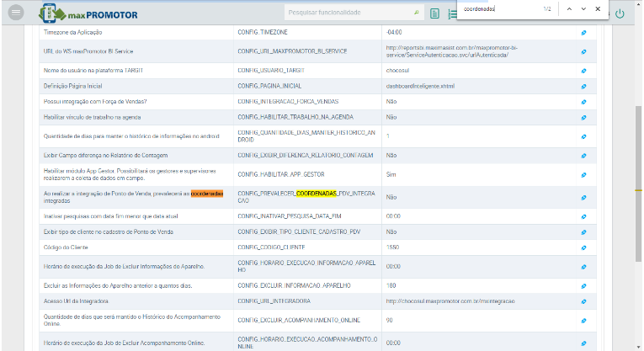The height and width of the screenshot is (351, 644).
Task: Edit the CONFIG_EXCLUIR_INFORMACAO_APARELHO row
Action: pos(583,286)
